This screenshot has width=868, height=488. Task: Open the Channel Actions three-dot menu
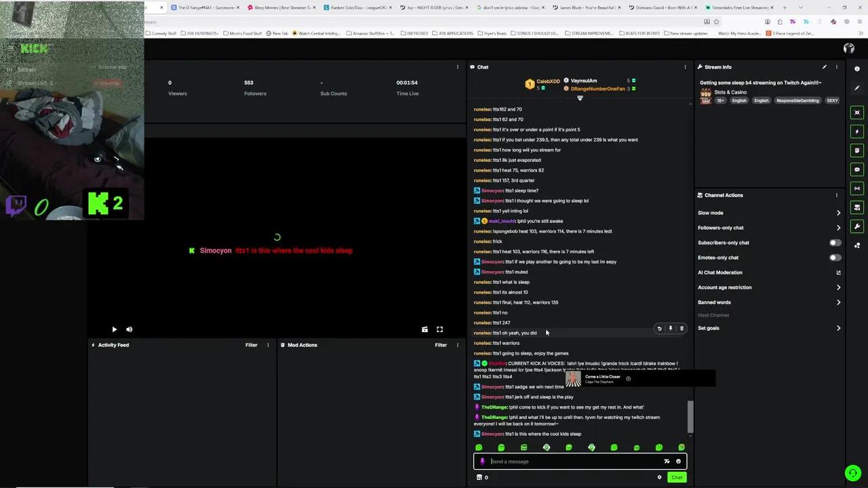click(836, 195)
